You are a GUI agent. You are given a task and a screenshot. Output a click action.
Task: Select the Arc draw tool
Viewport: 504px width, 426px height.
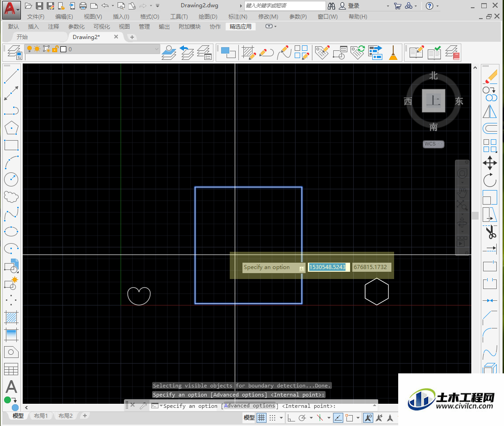coord(11,162)
